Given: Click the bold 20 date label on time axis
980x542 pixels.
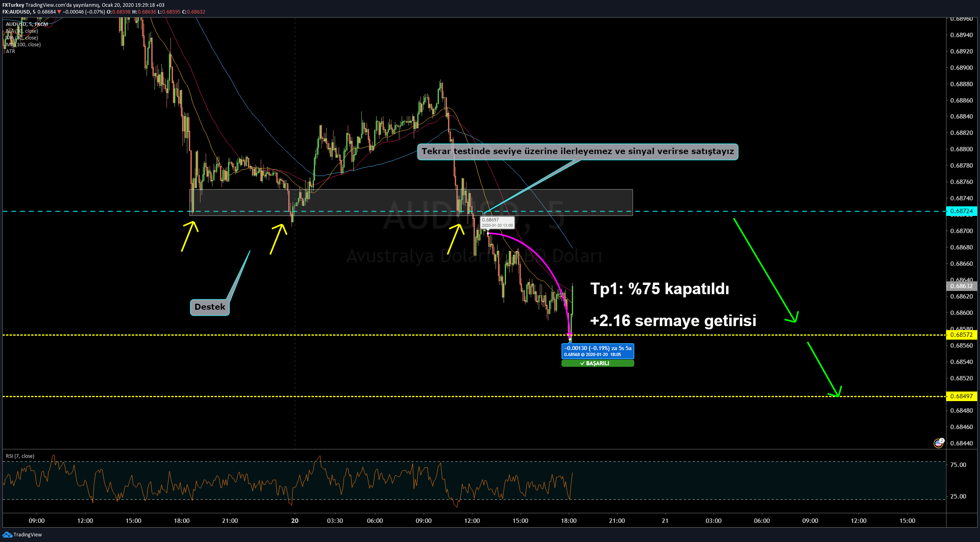Looking at the screenshot, I should 295,521.
